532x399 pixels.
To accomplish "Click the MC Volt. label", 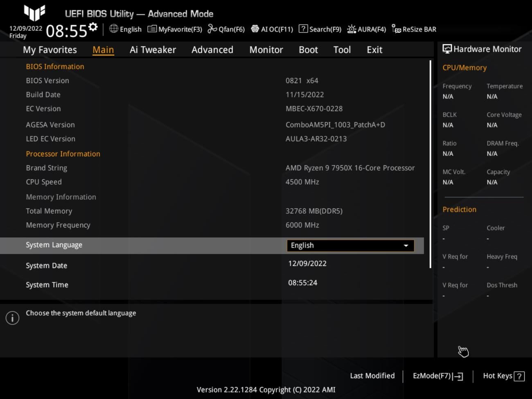I will [454, 172].
